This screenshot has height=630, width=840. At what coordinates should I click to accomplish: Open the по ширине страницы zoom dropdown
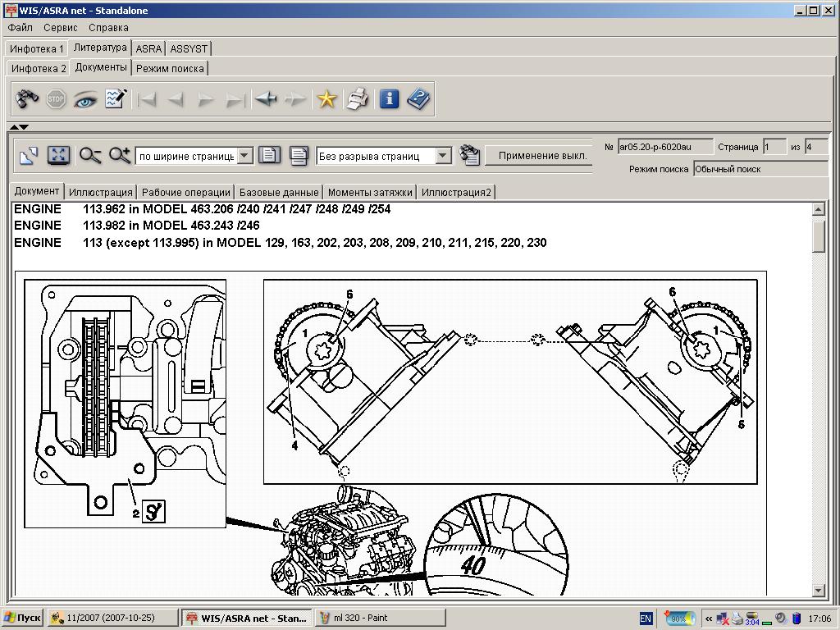tap(245, 156)
